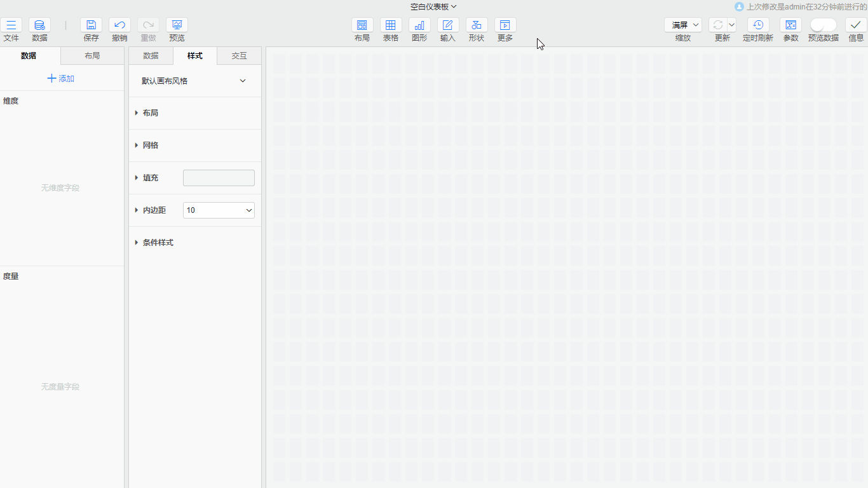Image resolution: width=868 pixels, height=488 pixels.
Task: Open the 图形 chart components icon
Action: [x=419, y=25]
